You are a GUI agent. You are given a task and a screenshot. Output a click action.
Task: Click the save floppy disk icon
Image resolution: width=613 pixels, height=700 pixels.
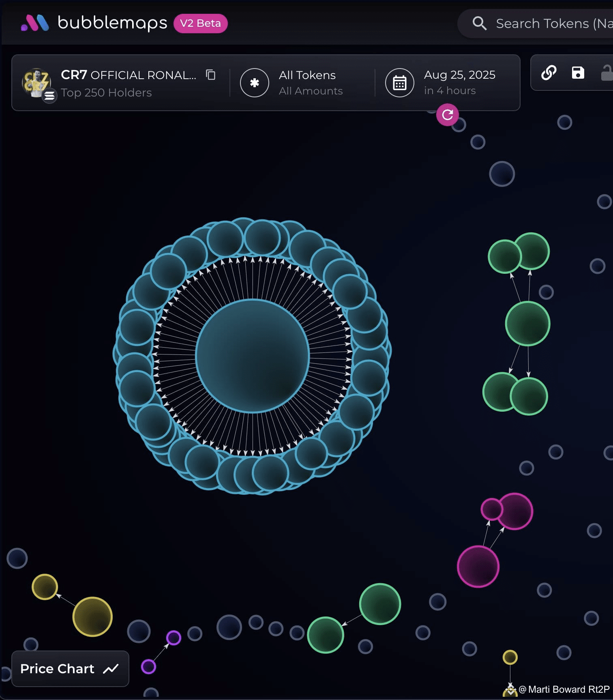coord(578,73)
